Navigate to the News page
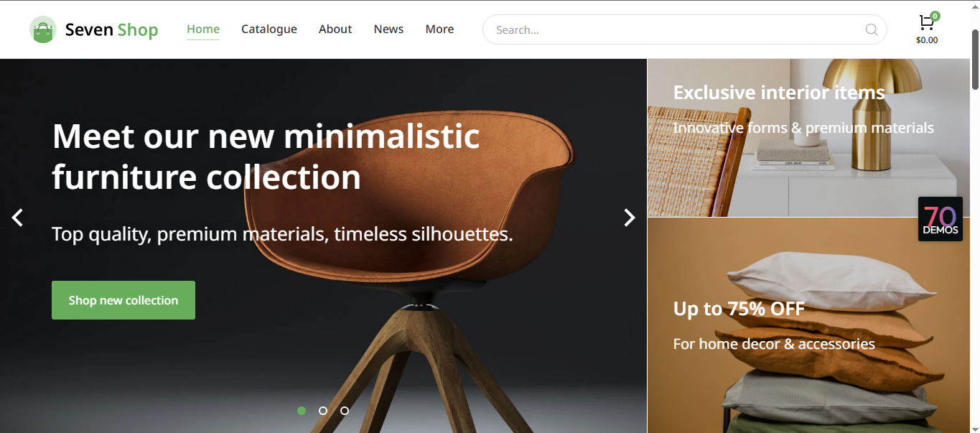 tap(388, 29)
